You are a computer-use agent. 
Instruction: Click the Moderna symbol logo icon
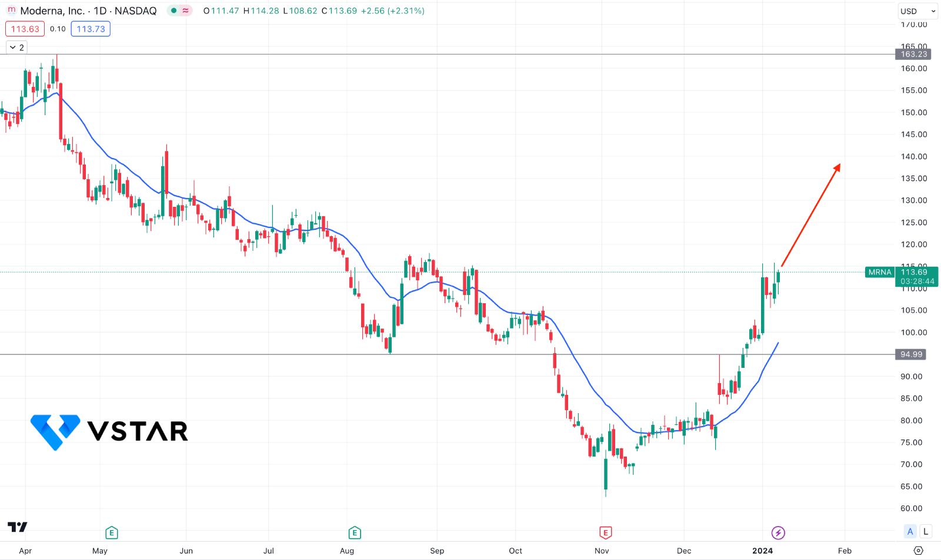click(11, 11)
